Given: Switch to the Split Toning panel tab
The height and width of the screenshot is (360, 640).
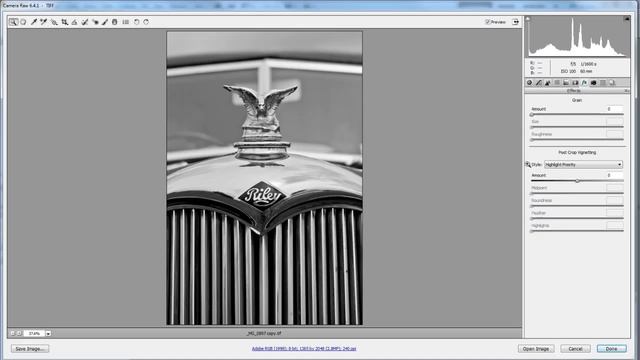Looking at the screenshot, I should pyautogui.click(x=566, y=82).
